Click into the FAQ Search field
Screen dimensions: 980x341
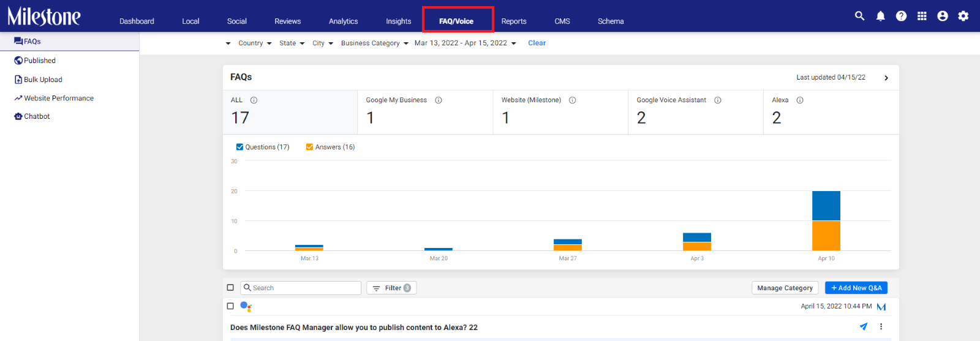(301, 288)
